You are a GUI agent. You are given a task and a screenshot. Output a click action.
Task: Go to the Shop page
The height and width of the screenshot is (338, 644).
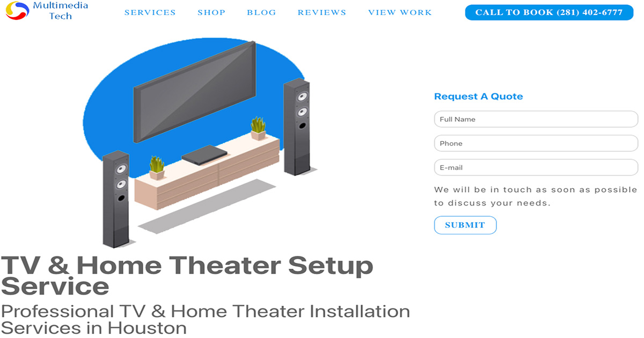click(x=211, y=12)
